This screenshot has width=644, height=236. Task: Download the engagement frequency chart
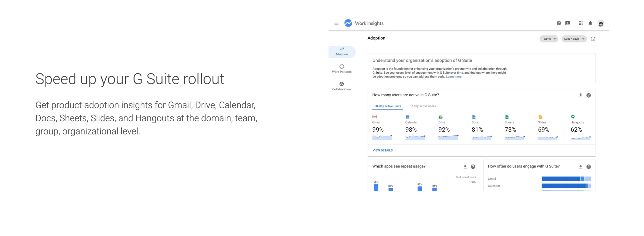tap(580, 167)
